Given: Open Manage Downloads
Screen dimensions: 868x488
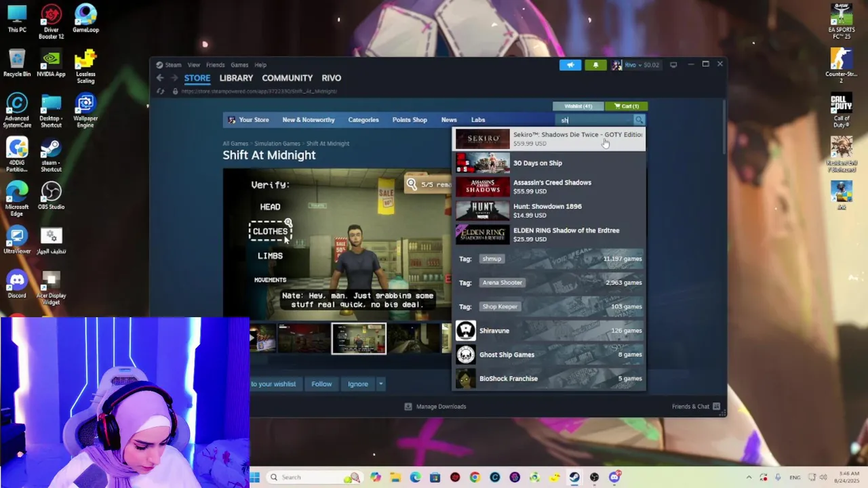Looking at the screenshot, I should pos(435,407).
